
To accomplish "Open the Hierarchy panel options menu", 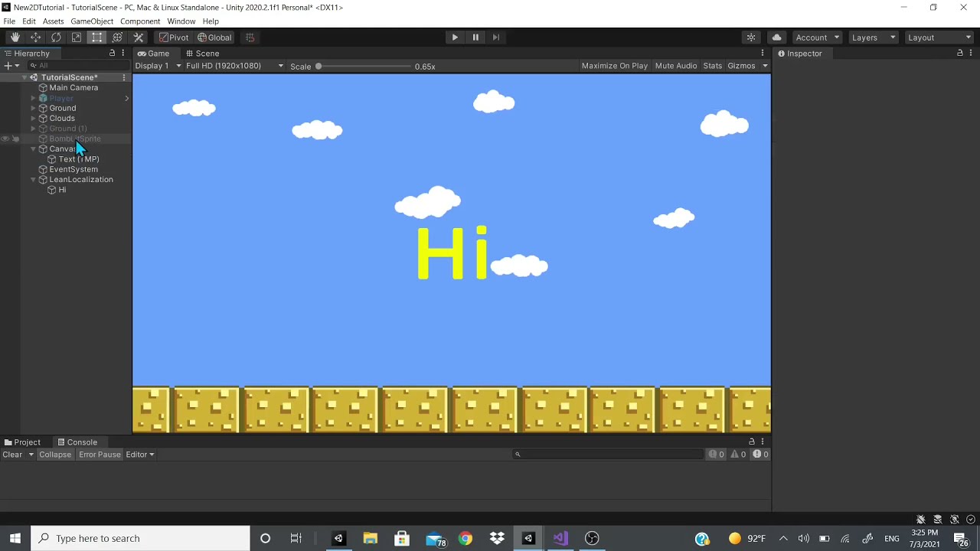I will [x=122, y=53].
